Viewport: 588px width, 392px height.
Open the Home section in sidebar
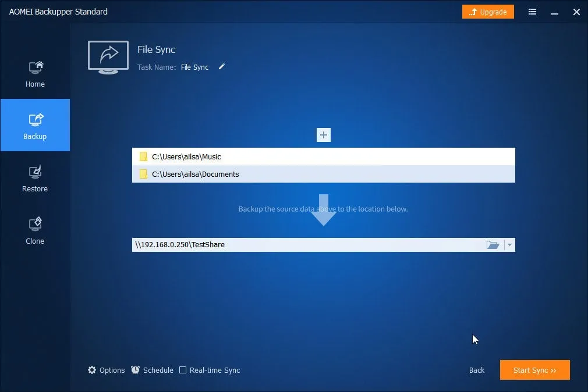35,74
